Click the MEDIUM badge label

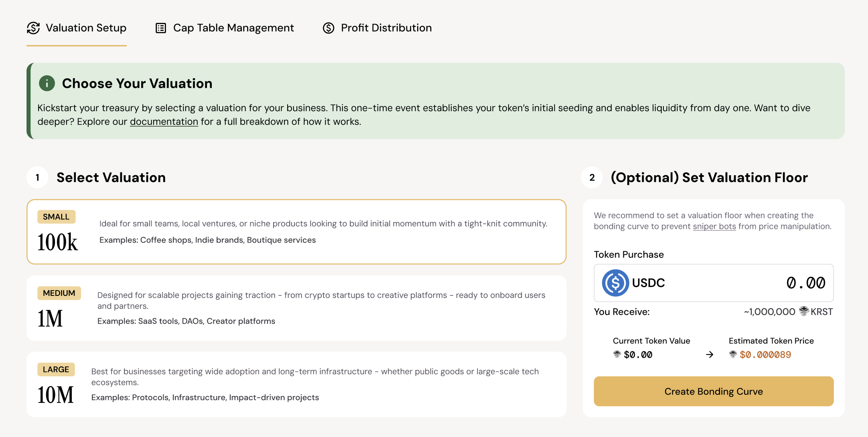pos(59,293)
